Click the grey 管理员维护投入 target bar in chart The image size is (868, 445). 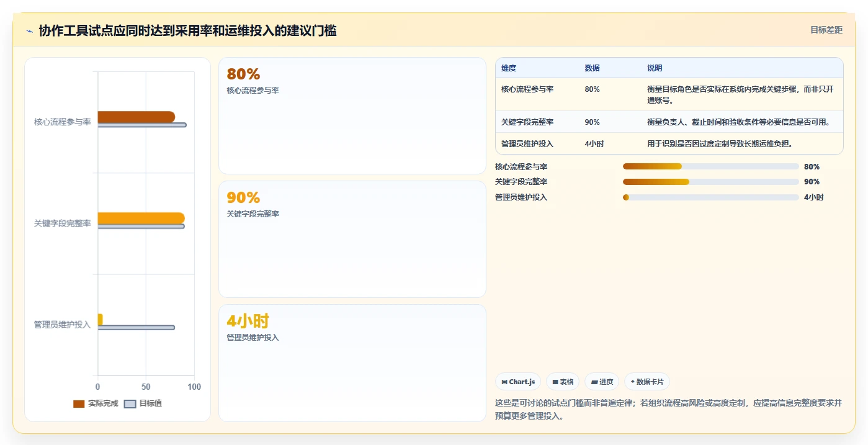(136, 328)
